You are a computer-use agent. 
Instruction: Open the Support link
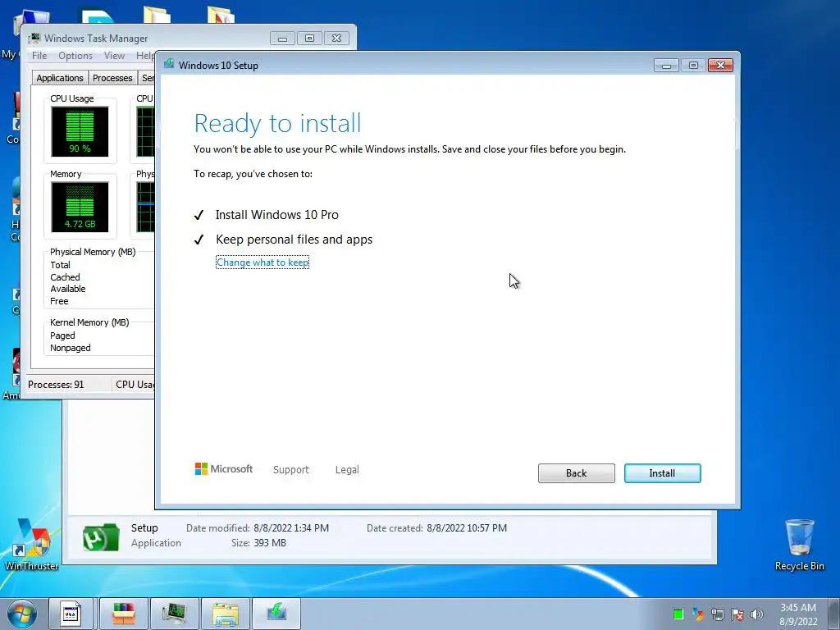coord(291,470)
